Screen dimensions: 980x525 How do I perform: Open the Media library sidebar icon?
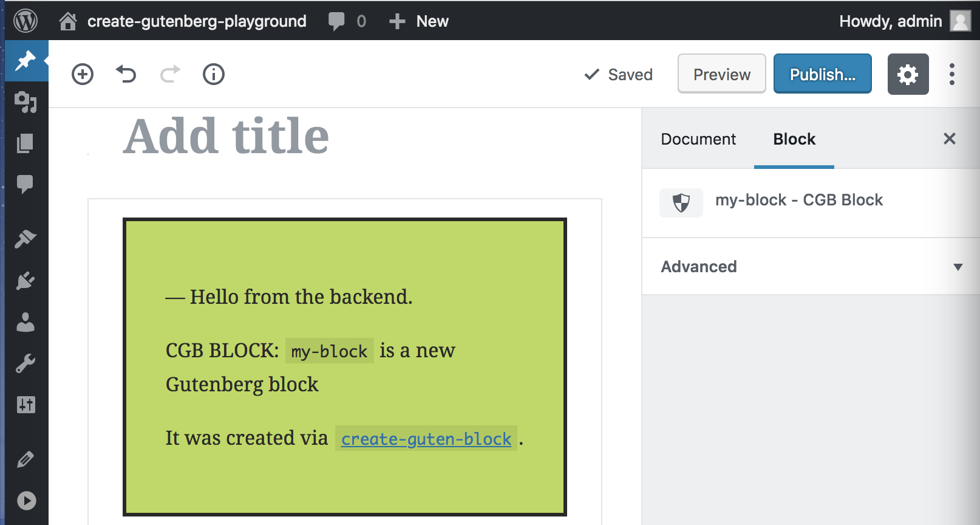26,101
